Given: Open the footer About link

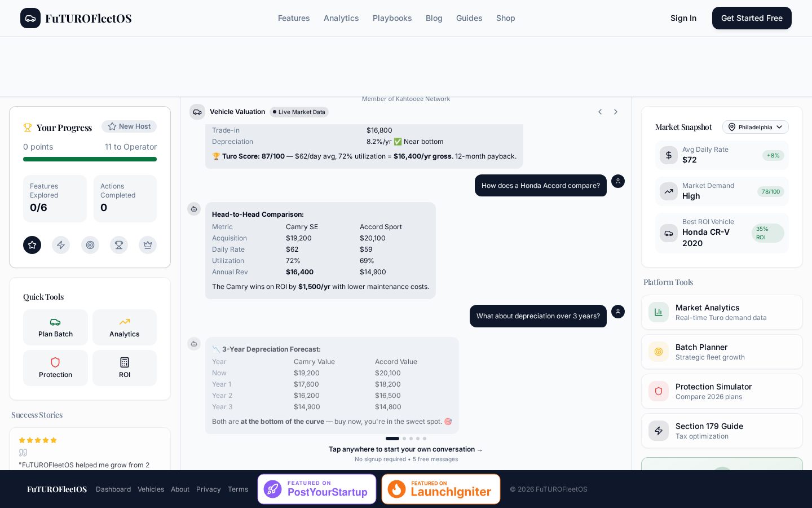Looking at the screenshot, I should [180, 489].
